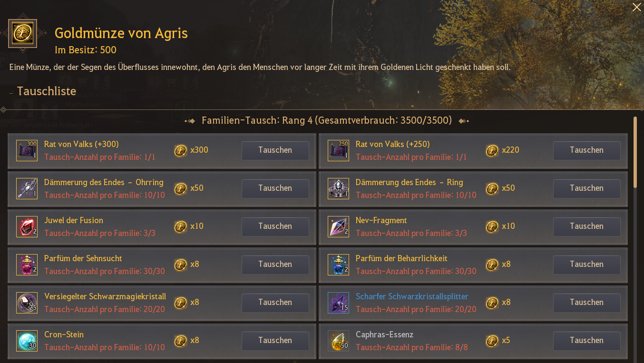Click the Parfüm der Sehnsucht bottle icon
This screenshot has width=644, height=363.
point(27,265)
